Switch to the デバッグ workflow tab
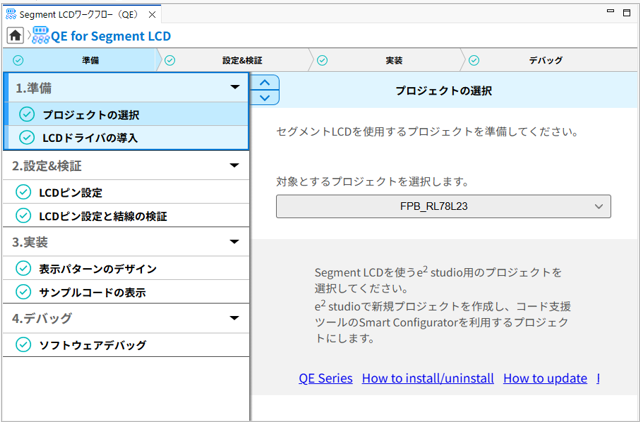Screen dimensions: 640x422 545,60
